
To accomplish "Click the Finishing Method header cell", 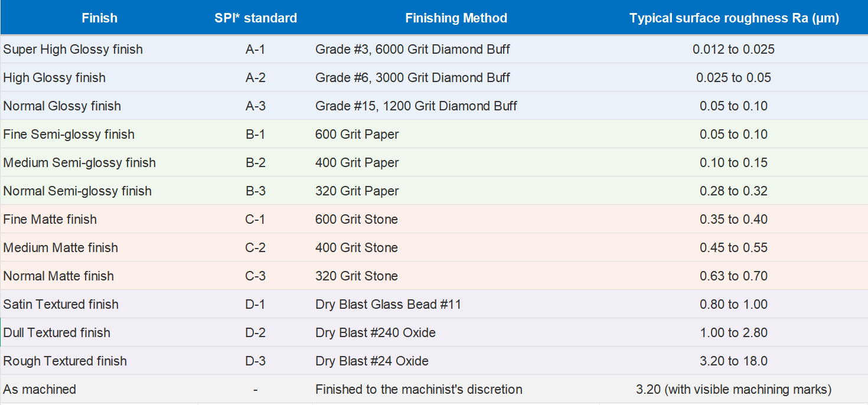I will point(456,18).
